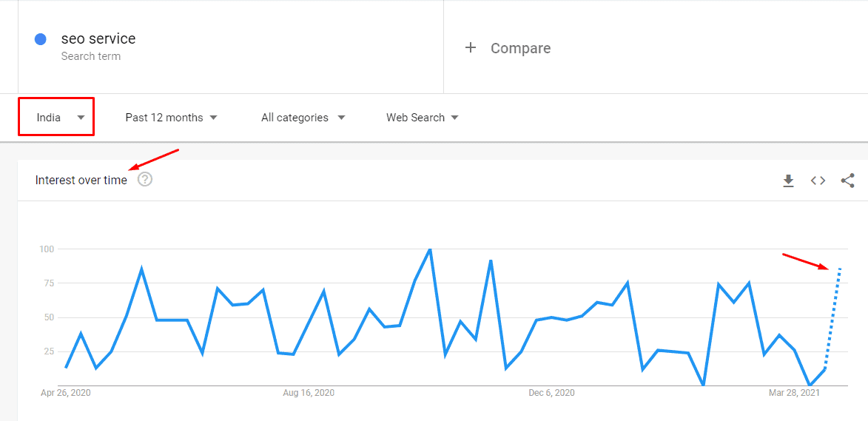Image resolution: width=868 pixels, height=421 pixels.
Task: Expand the India region dropdown arrow
Action: pos(81,118)
